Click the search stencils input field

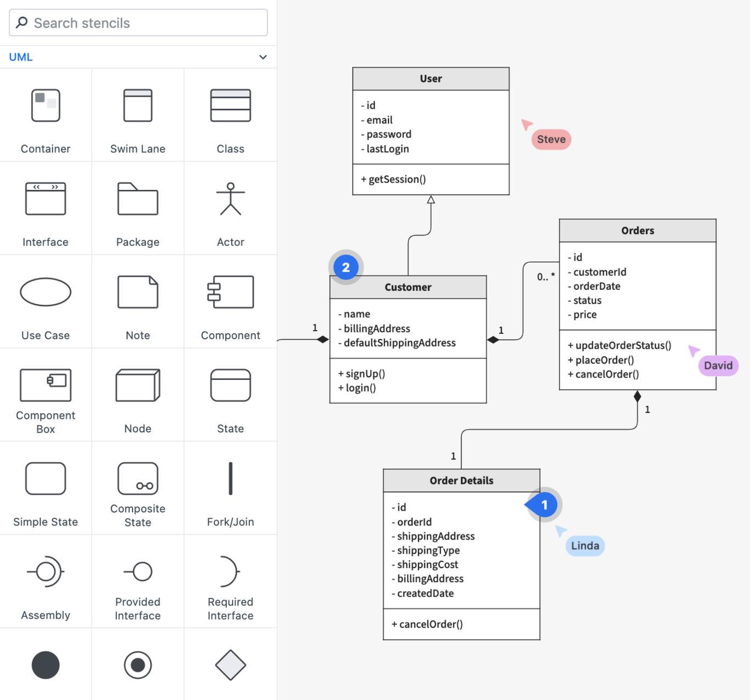[x=138, y=23]
